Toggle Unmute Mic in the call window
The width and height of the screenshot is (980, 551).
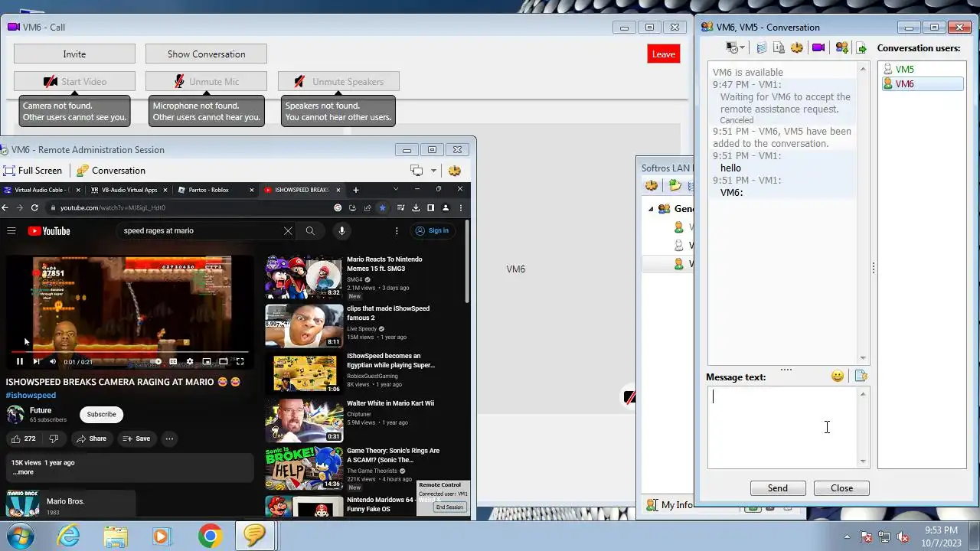tap(206, 81)
